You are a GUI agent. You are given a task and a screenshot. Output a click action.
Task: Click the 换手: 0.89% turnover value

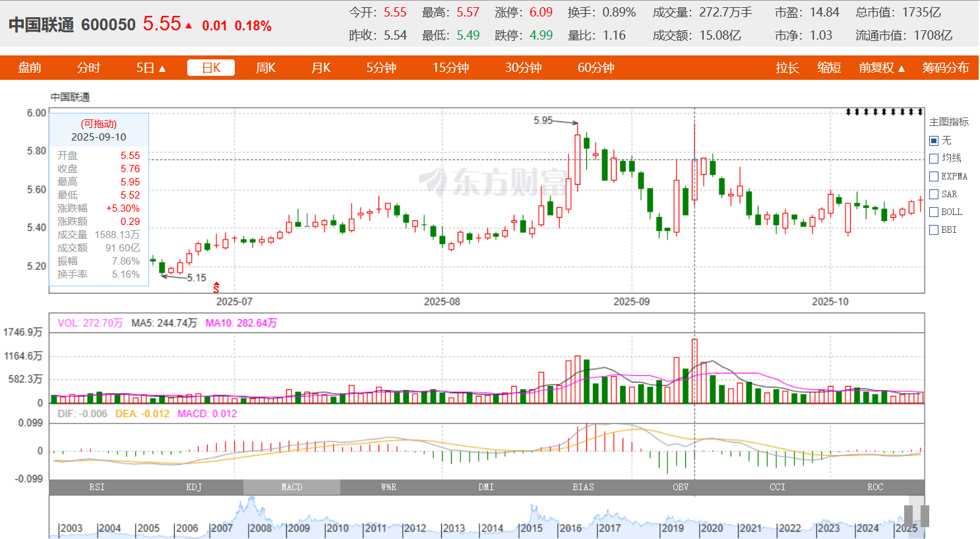(x=602, y=13)
